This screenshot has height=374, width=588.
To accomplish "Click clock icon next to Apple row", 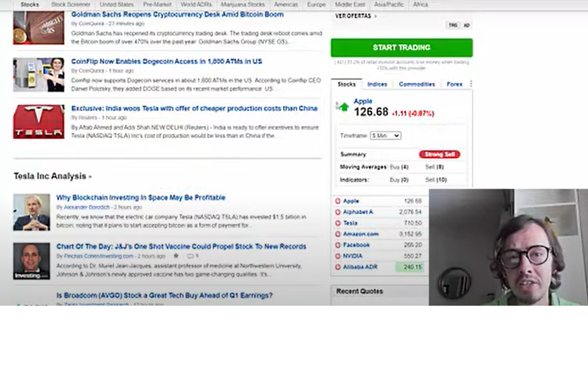I will point(338,201).
